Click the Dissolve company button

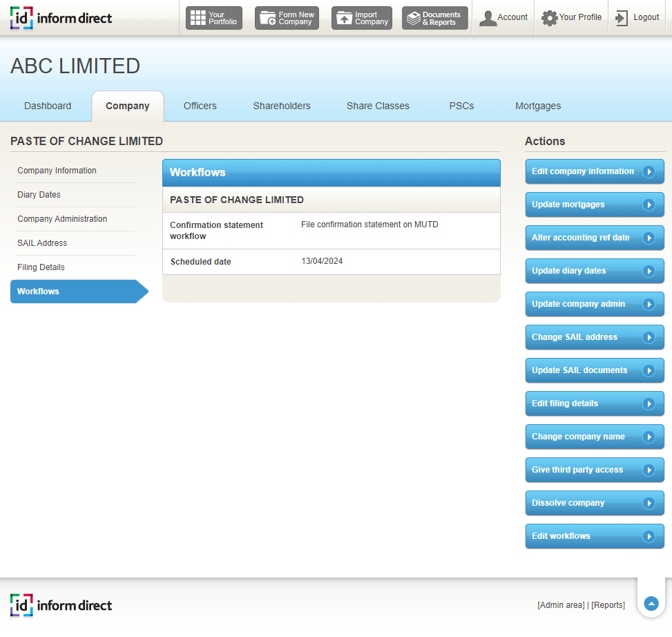pyautogui.click(x=594, y=503)
